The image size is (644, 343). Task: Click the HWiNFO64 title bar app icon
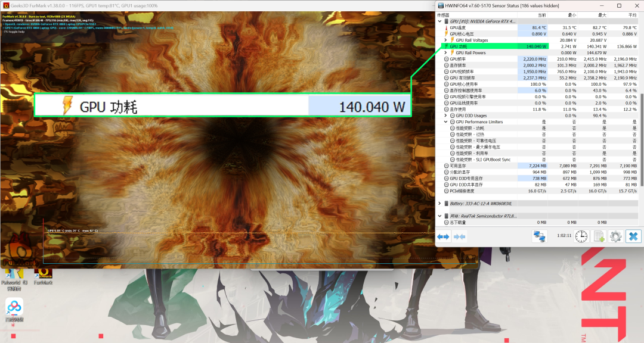tap(441, 6)
